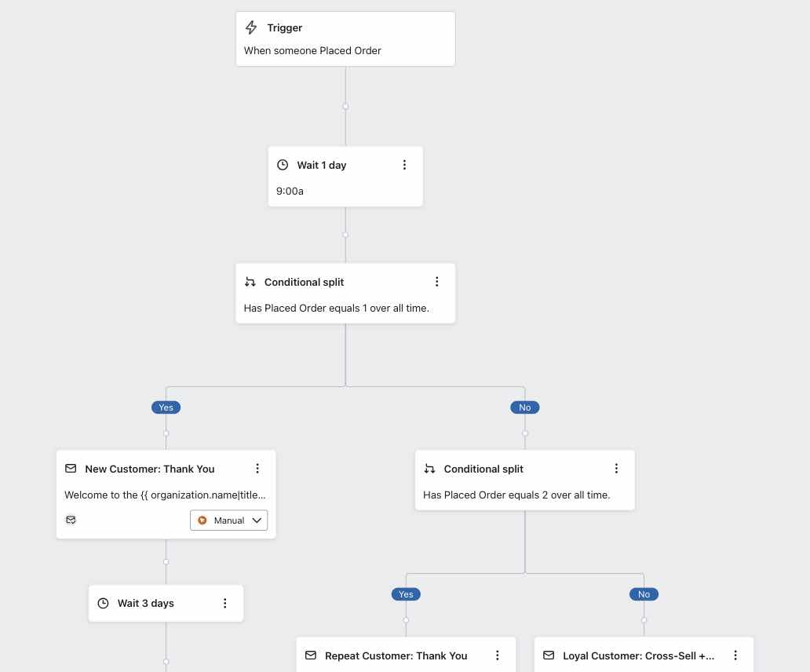Screen dimensions: 810x672
Task: Click the envelope icon on Repeat Customer: Thank You
Action: pos(311,656)
